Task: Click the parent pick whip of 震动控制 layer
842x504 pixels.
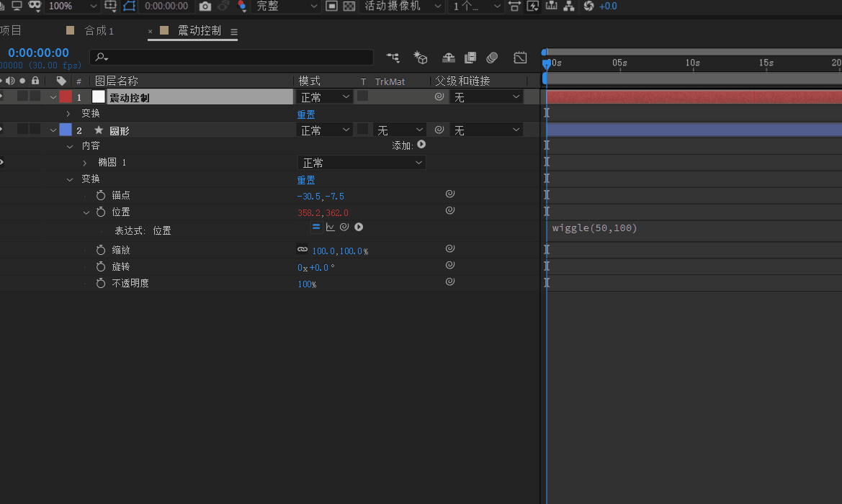Action: tap(439, 96)
